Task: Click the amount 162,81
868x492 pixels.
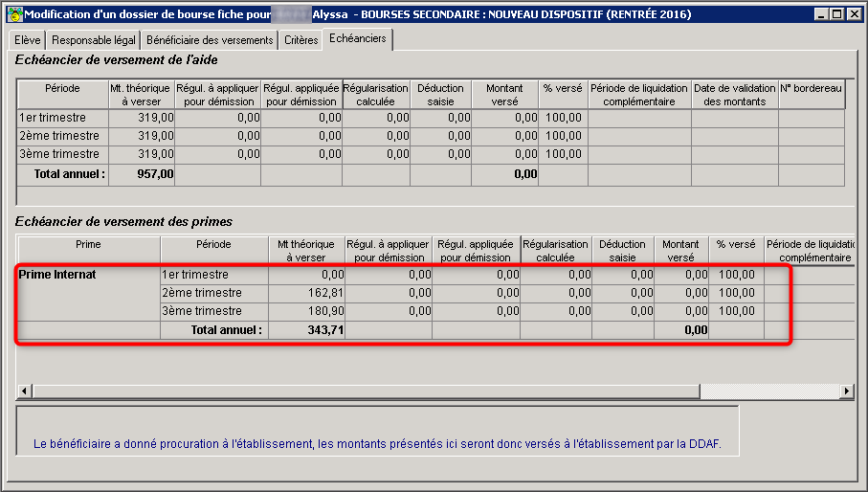Action: pos(325,293)
